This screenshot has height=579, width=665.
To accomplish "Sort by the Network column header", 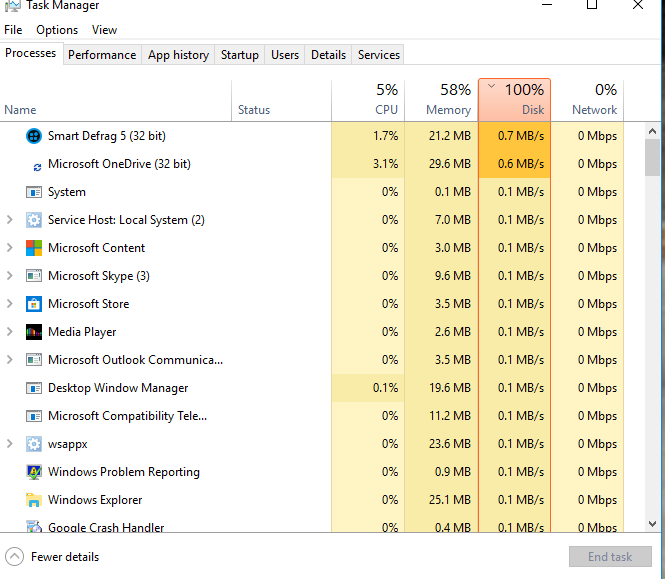I will pos(587,101).
